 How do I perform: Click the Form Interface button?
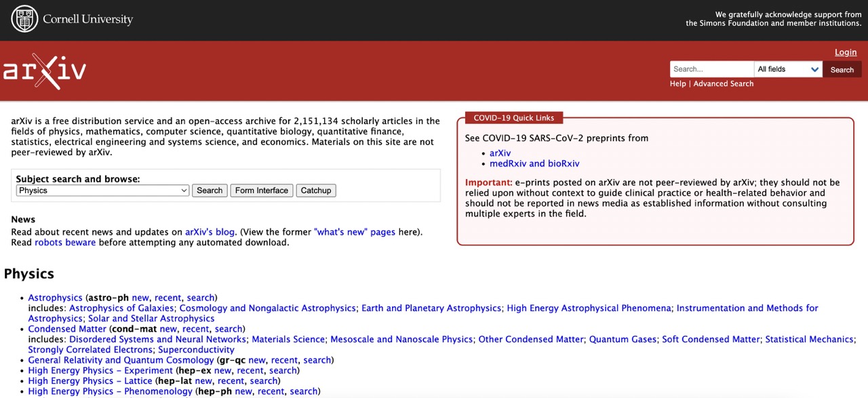coord(262,191)
